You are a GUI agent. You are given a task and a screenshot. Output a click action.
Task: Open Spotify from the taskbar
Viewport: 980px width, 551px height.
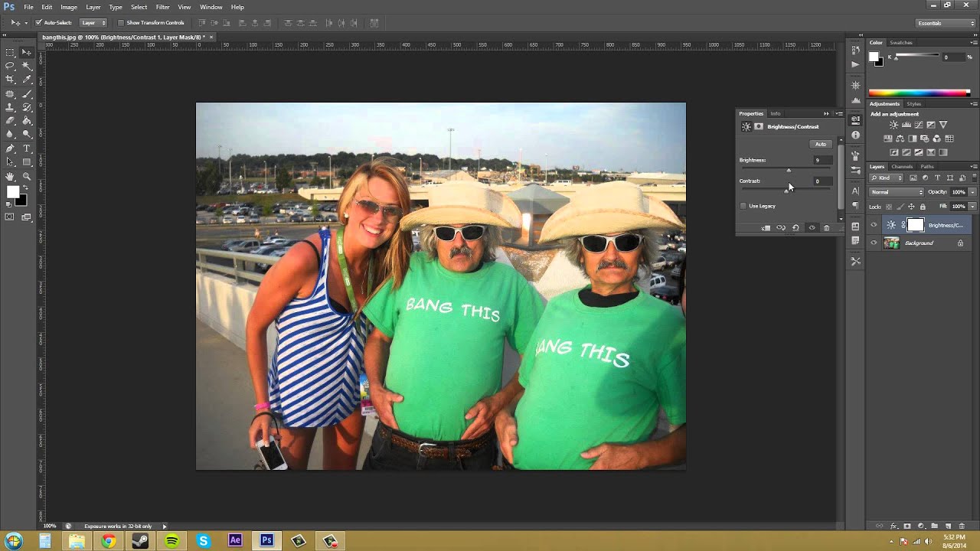[171, 541]
